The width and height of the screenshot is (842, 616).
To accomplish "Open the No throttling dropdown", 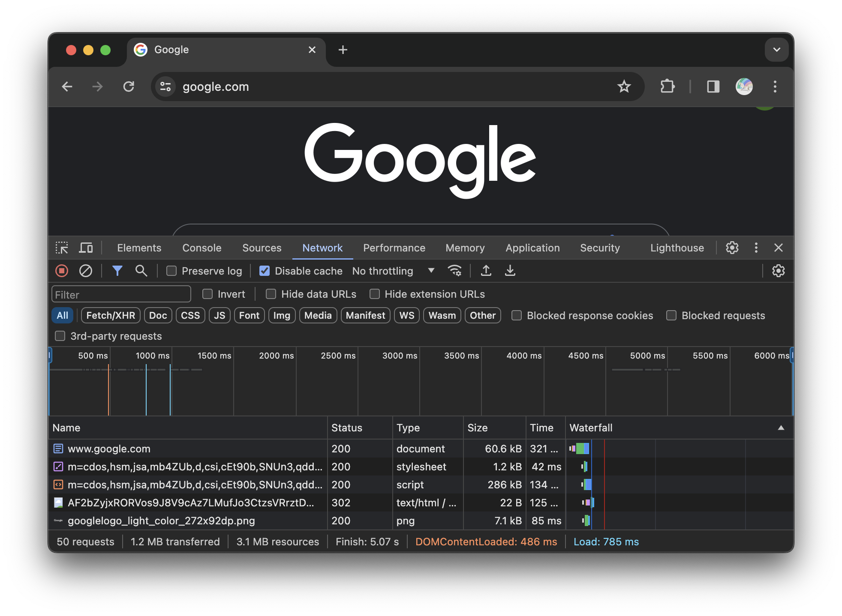I will point(394,271).
